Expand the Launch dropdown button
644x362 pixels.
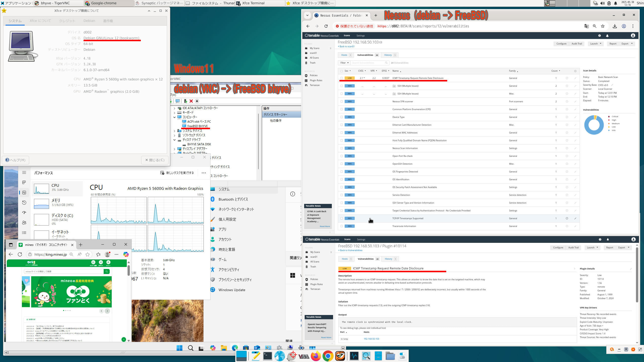click(x=595, y=44)
